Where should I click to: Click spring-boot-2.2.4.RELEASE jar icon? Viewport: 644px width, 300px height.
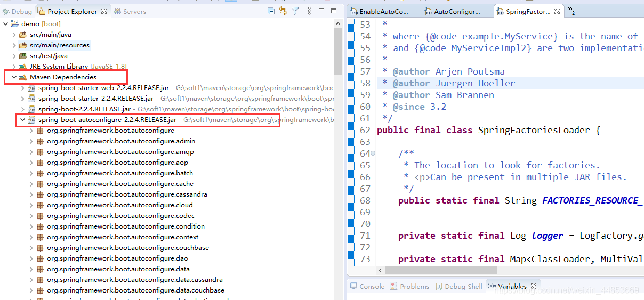(x=31, y=109)
